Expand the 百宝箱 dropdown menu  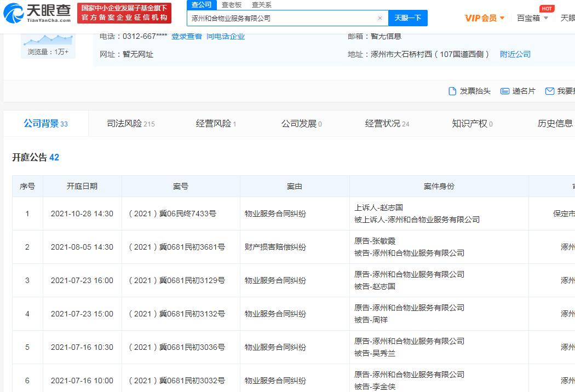(x=532, y=18)
